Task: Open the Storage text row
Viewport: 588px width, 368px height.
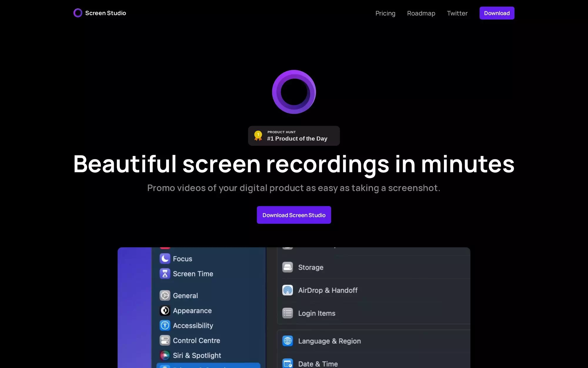Action: tap(311, 267)
